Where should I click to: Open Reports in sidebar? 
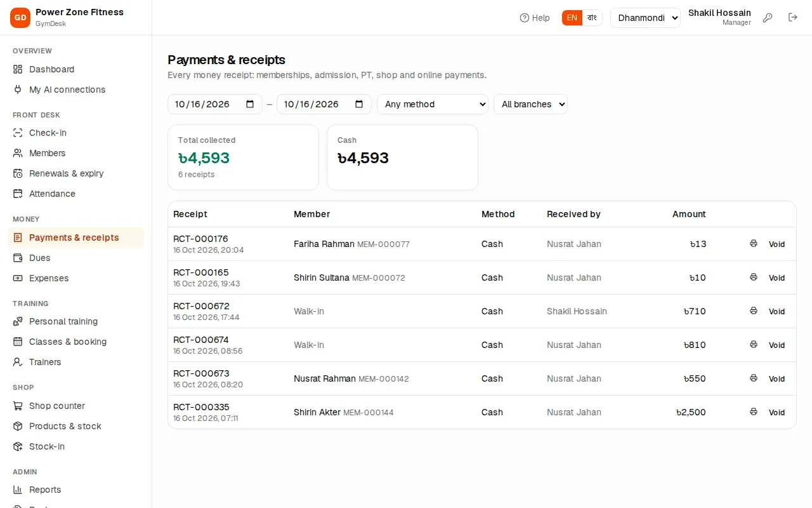click(x=76, y=490)
